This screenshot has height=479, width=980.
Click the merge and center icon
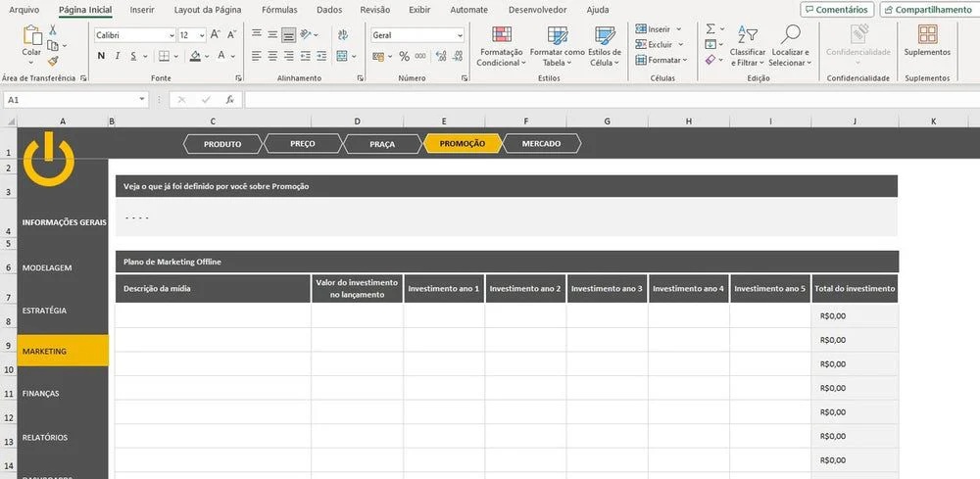coord(342,56)
